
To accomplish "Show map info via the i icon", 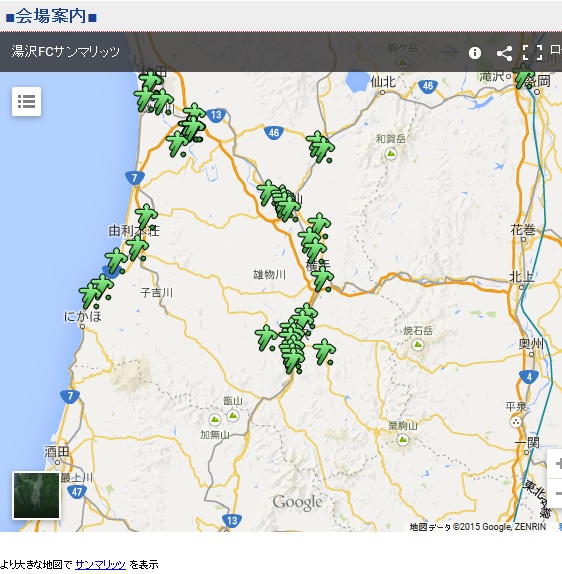I will (475, 53).
